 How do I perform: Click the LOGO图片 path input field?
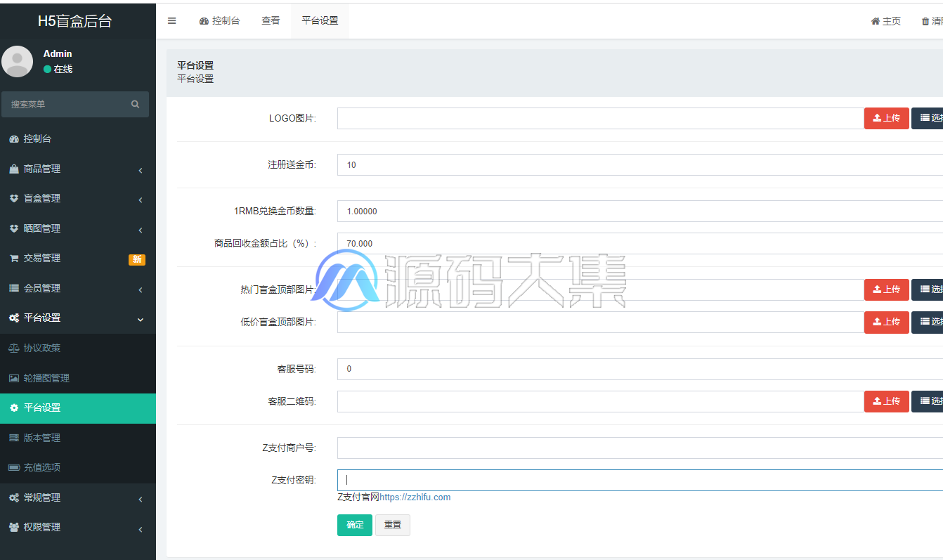(600, 118)
